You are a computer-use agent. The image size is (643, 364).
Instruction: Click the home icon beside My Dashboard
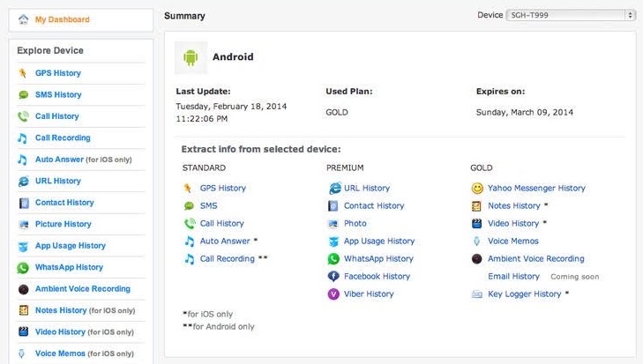tap(23, 19)
